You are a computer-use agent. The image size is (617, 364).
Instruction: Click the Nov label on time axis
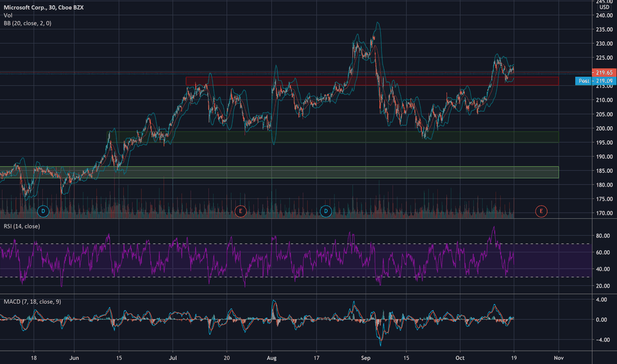[559, 358]
